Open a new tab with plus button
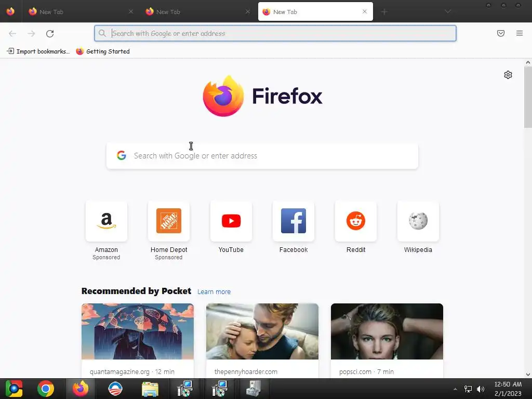This screenshot has width=532, height=399. [x=384, y=12]
